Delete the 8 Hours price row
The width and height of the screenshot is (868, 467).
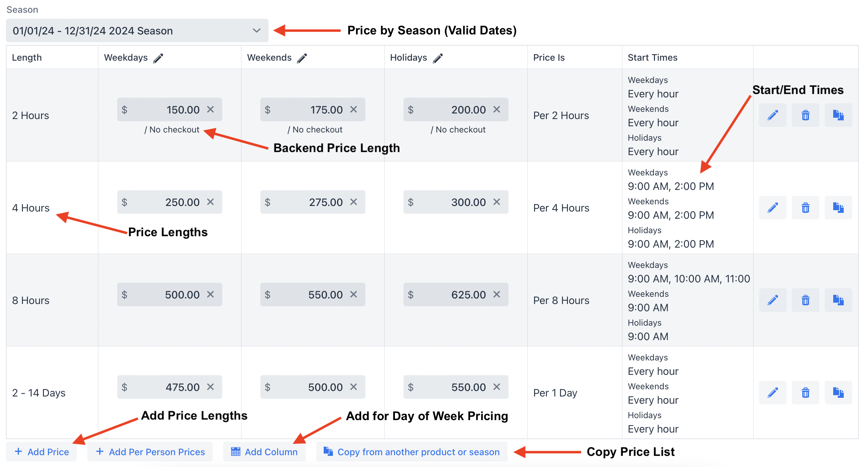[x=805, y=300]
